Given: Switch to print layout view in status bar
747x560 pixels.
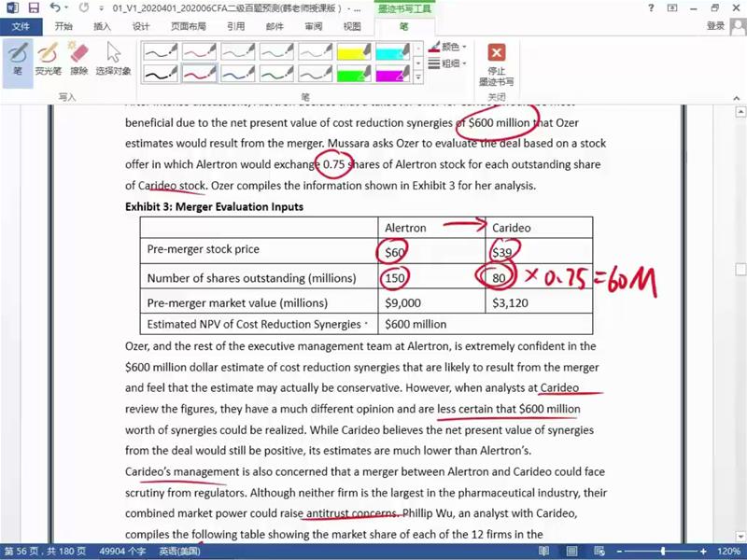Looking at the screenshot, I should point(571,552).
